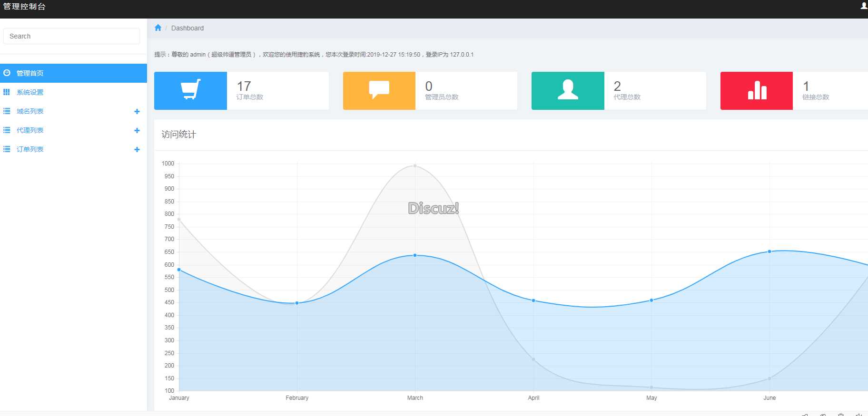
Task: Click the grid icon beside 系统设置
Action: 7,92
